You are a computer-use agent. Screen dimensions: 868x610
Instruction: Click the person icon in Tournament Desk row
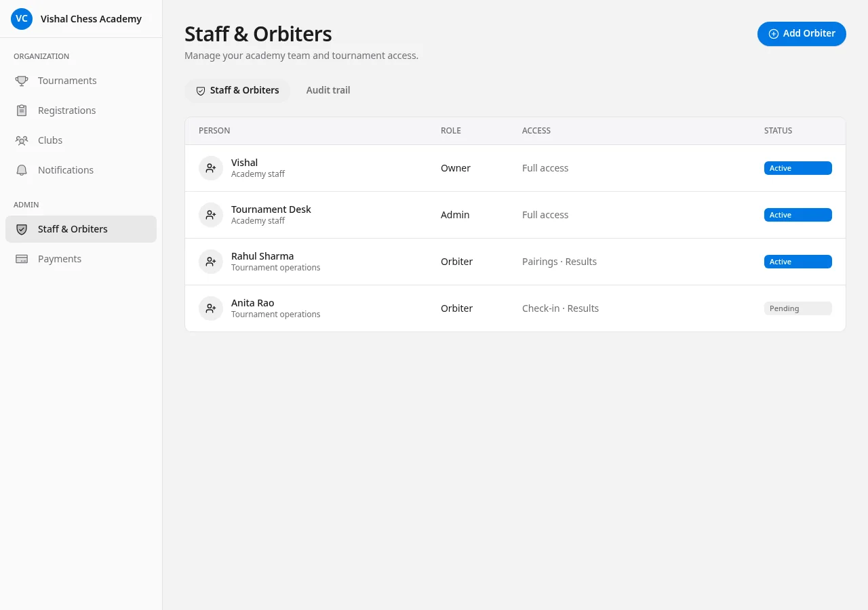[211, 215]
